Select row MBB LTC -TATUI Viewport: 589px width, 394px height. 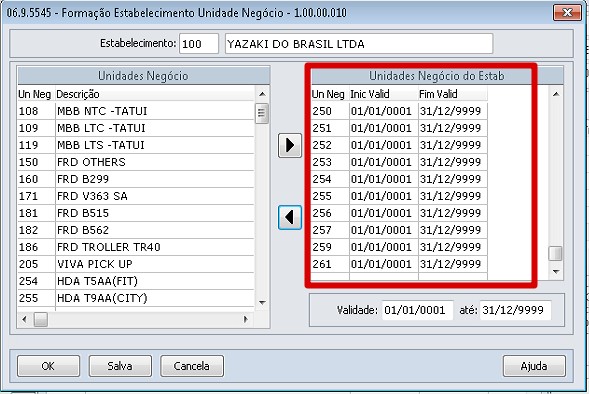[136, 128]
